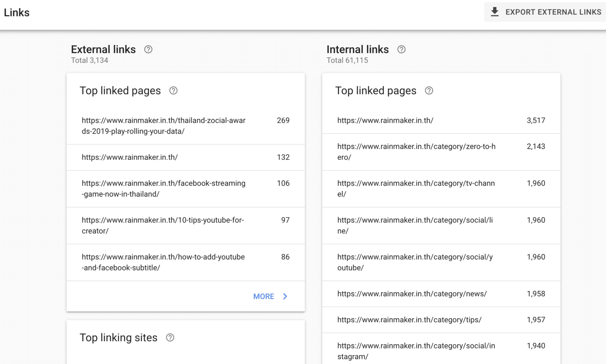
Task: Click the MORE link under external pages
Action: 264,296
